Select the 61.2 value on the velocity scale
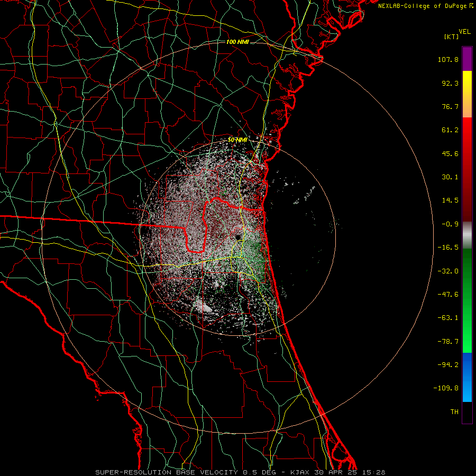 point(450,130)
